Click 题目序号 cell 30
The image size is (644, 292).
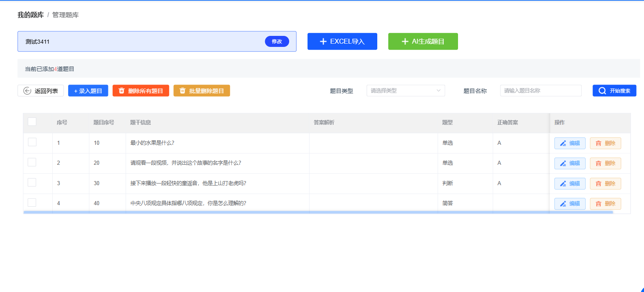click(97, 183)
